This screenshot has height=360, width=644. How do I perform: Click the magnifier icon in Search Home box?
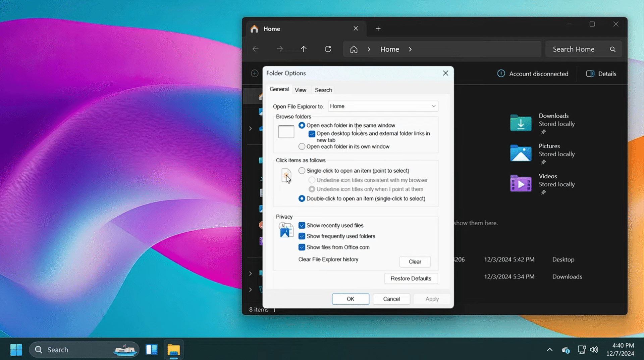click(612, 49)
